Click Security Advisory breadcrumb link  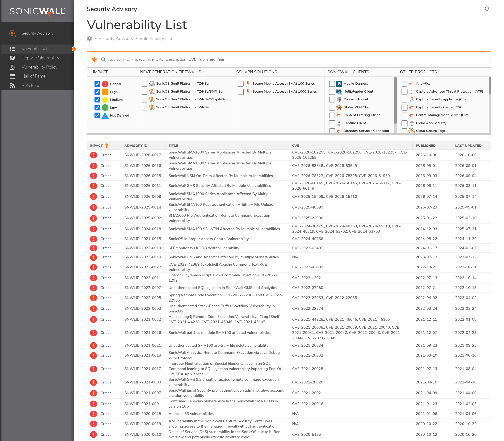point(116,39)
